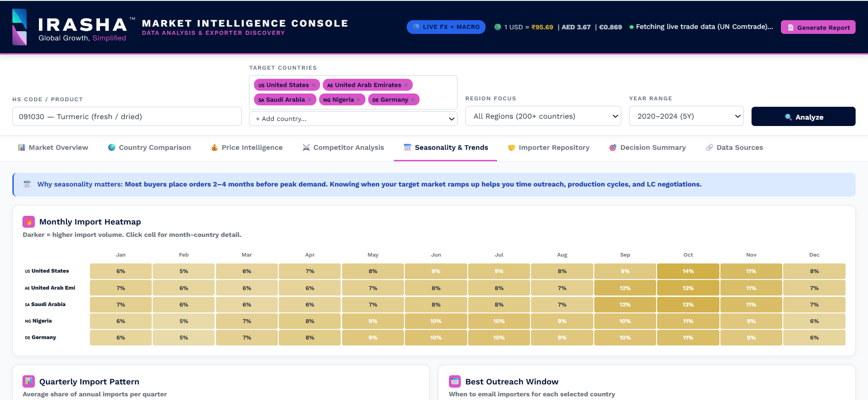Viewport: 868px width, 400px height.
Task: Click the IRASHA logo icon
Action: pos(19,27)
